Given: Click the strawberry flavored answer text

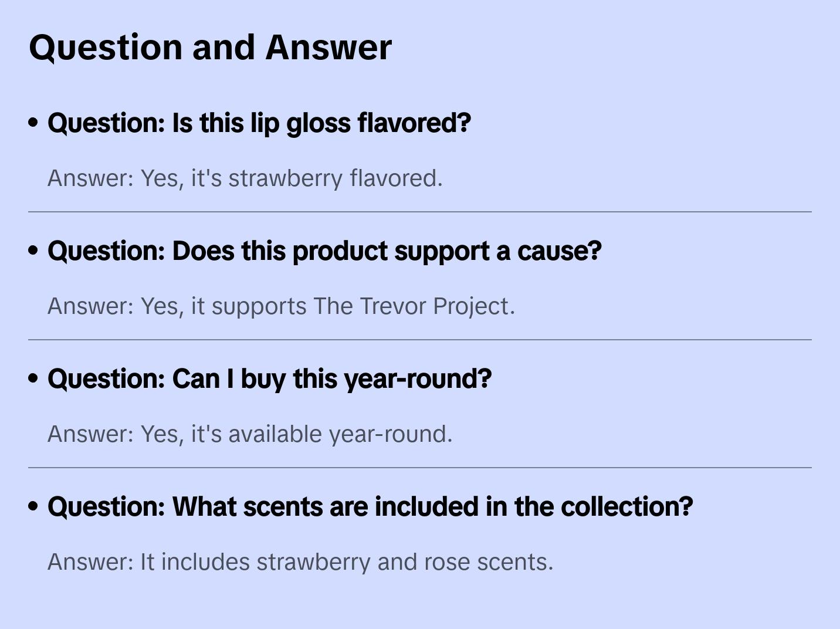Looking at the screenshot, I should pyautogui.click(x=245, y=178).
